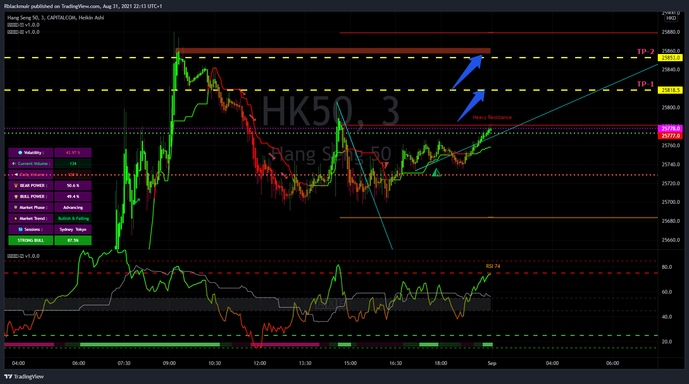The height and width of the screenshot is (384, 689).
Task: Select the TP-2 label text
Action: click(645, 51)
